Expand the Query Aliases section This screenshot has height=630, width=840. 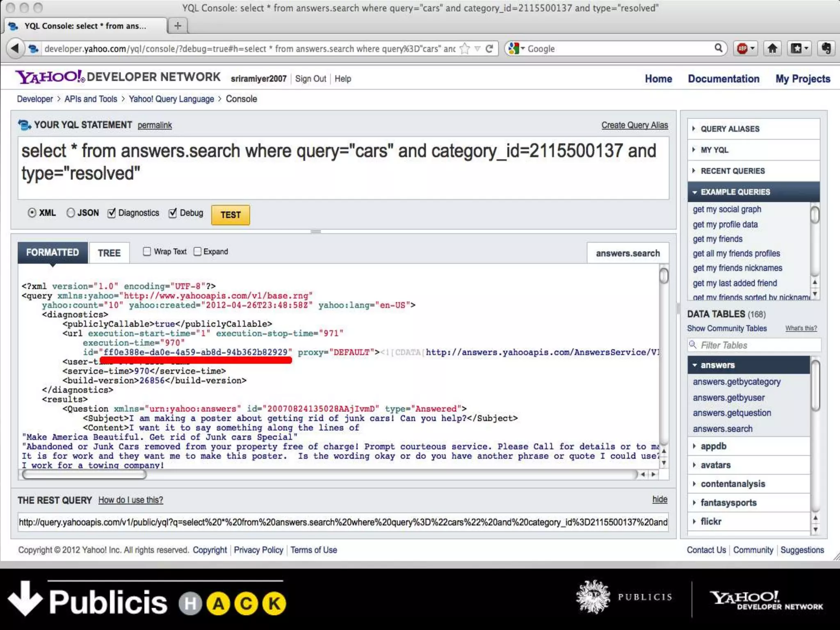(x=730, y=129)
